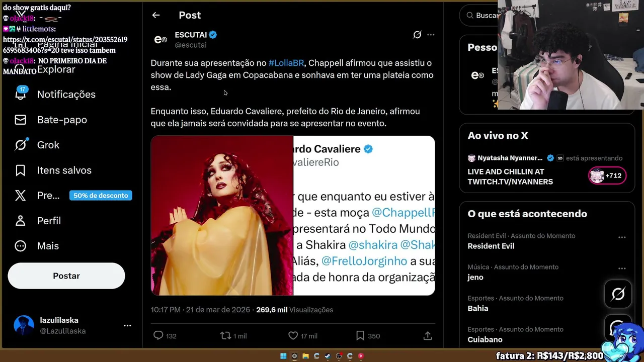This screenshot has width=644, height=362.
Task: Click the Grok icon beside ESCUTAI's name
Action: click(417, 35)
